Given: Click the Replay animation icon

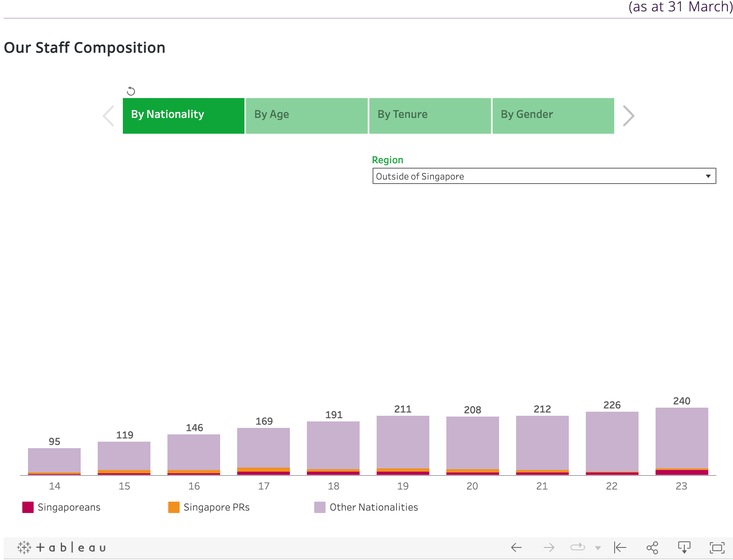Looking at the screenshot, I should (x=578, y=547).
